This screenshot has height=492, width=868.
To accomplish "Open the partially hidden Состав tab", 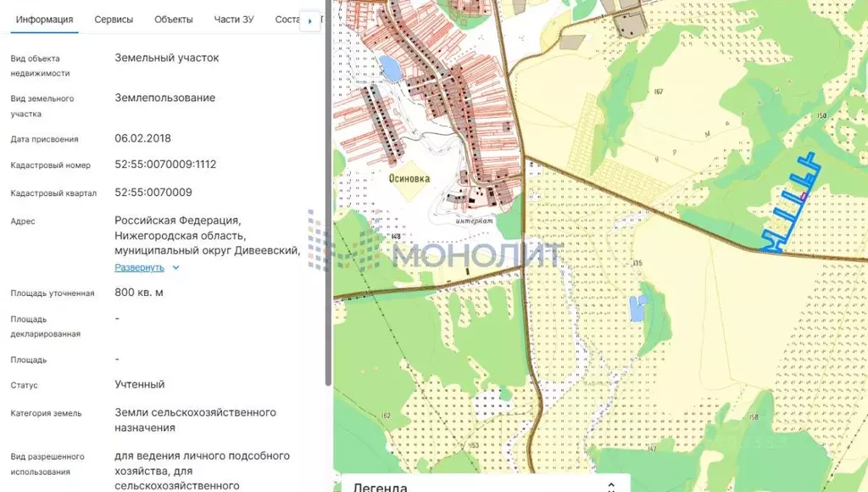I will click(x=287, y=20).
